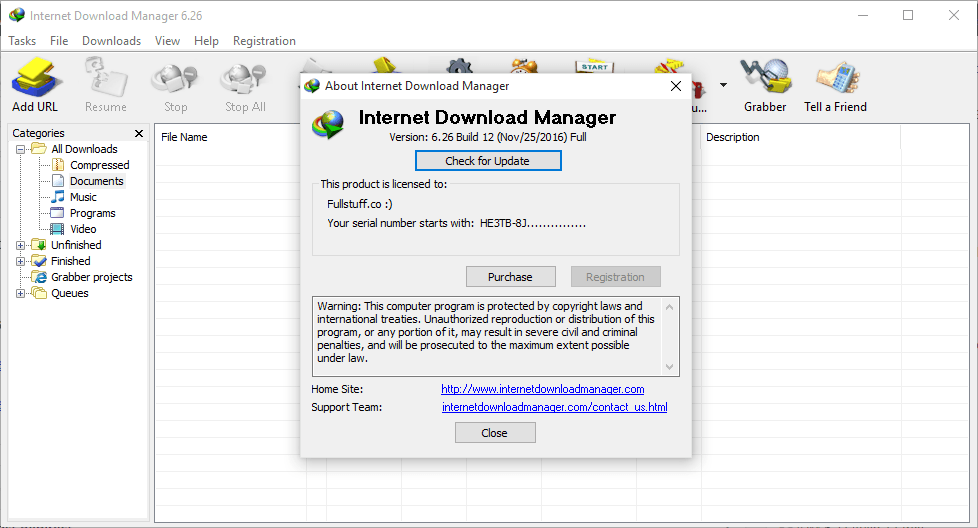Viewport: 978px width, 528px height.
Task: Open the Tasks menu
Action: pyautogui.click(x=22, y=41)
